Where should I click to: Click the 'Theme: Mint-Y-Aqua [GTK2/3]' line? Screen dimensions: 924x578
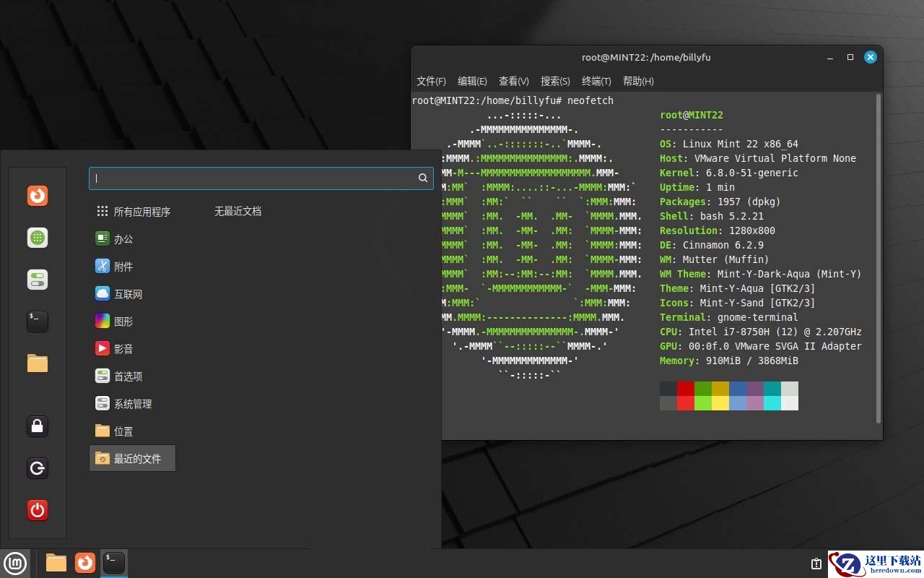738,288
